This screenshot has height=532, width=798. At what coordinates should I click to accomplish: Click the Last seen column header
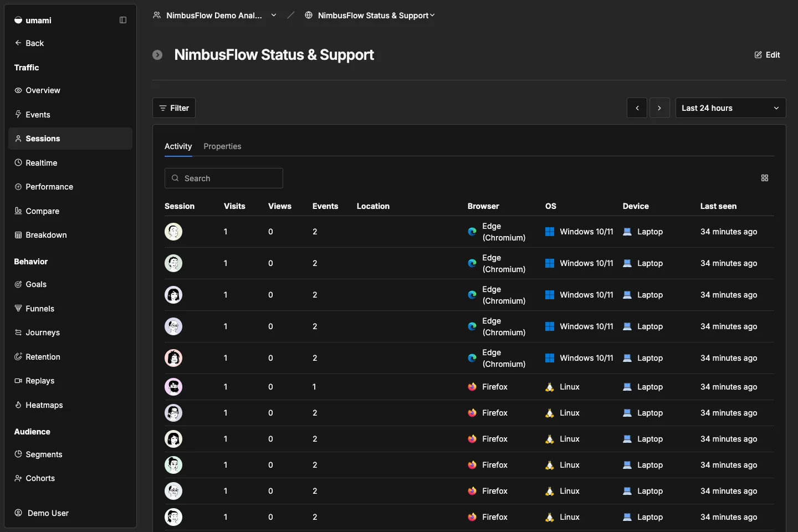(x=718, y=206)
